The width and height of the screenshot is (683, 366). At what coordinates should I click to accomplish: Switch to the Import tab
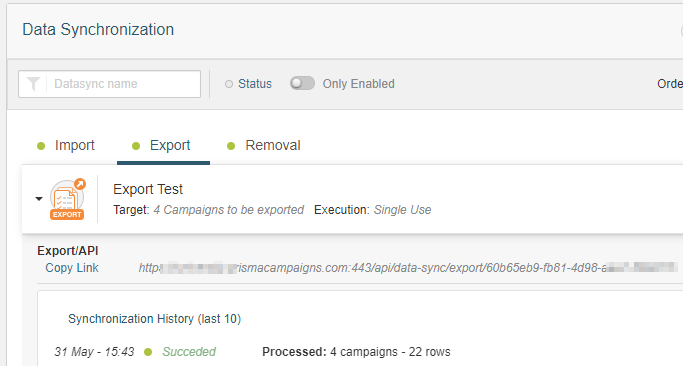click(74, 146)
